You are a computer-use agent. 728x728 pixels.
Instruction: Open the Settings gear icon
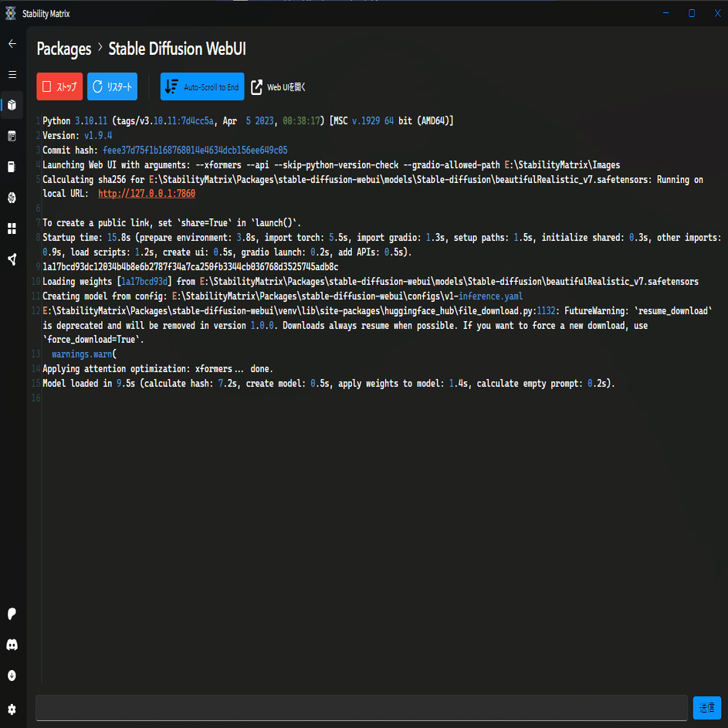point(12,709)
